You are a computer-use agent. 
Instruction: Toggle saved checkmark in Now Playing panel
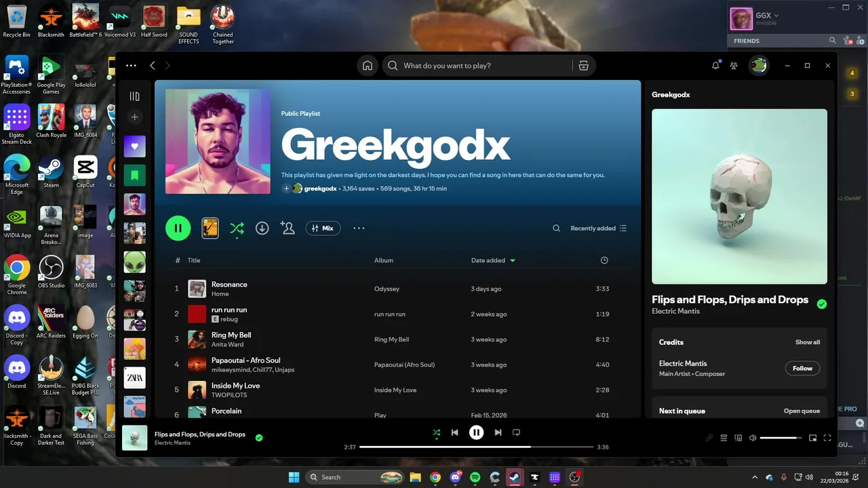(822, 304)
